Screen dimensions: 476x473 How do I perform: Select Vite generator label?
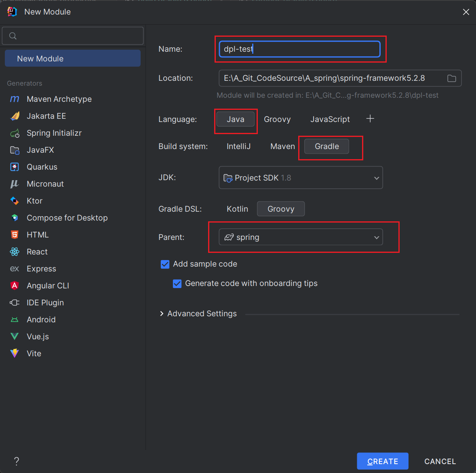click(34, 354)
